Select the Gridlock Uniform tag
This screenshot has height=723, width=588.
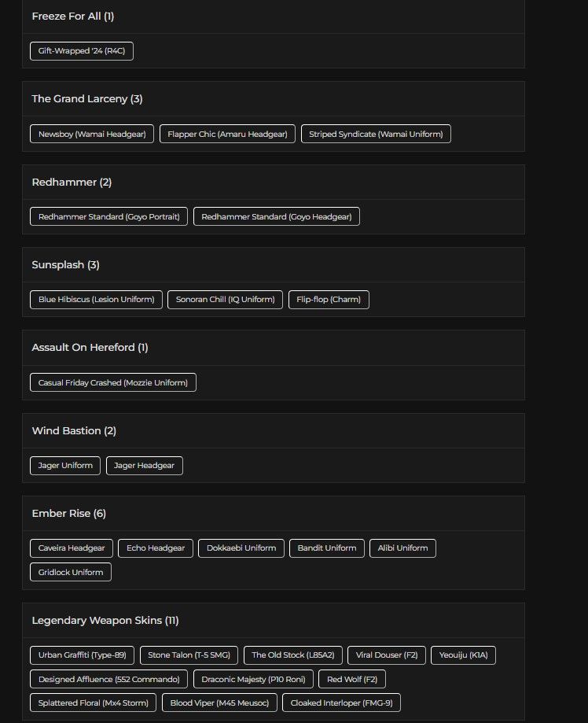pyautogui.click(x=71, y=573)
